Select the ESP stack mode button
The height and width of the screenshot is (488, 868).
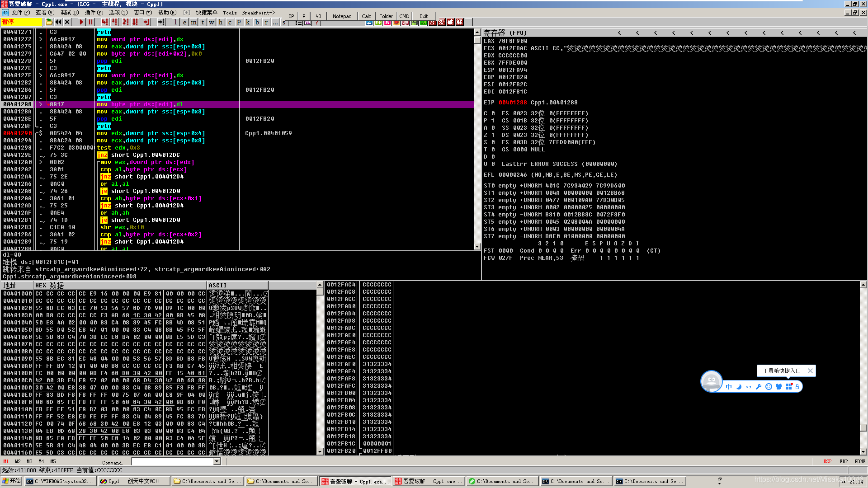(x=827, y=462)
